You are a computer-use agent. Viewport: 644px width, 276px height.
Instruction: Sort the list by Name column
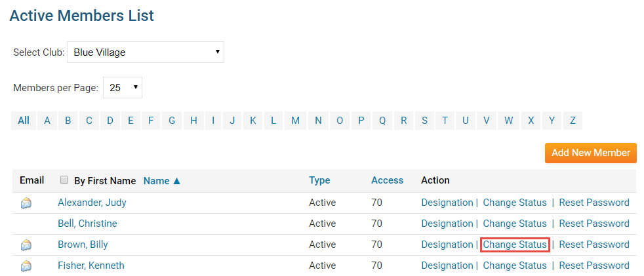(161, 181)
